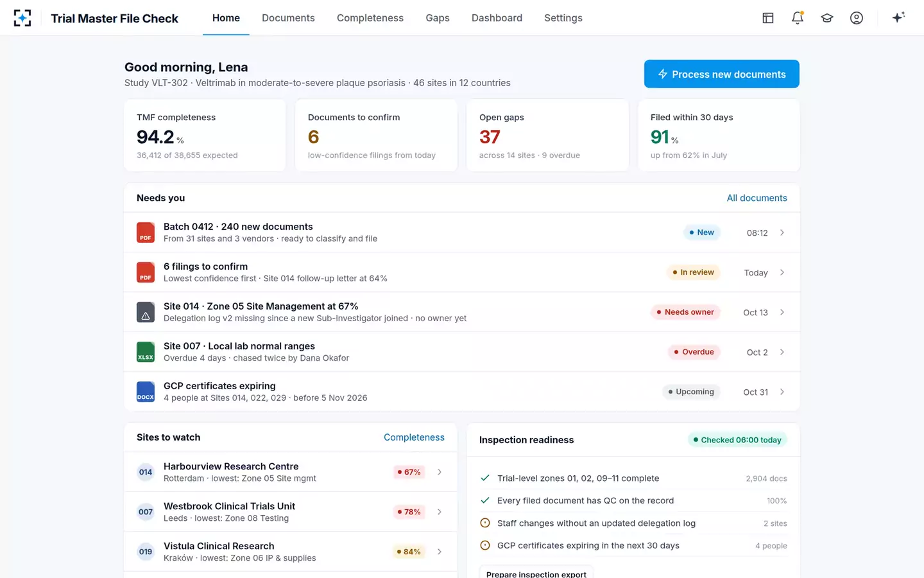Switch to the Dashboard tab

tap(497, 18)
